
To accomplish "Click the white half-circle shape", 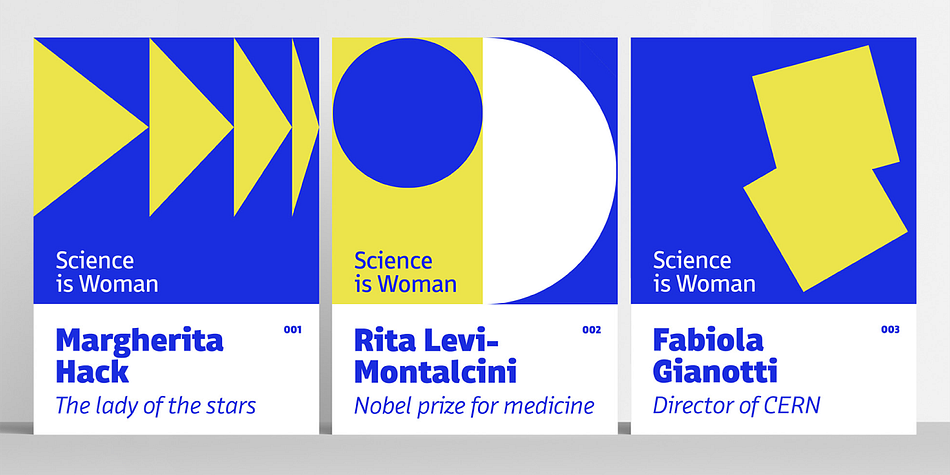I will tap(545, 170).
